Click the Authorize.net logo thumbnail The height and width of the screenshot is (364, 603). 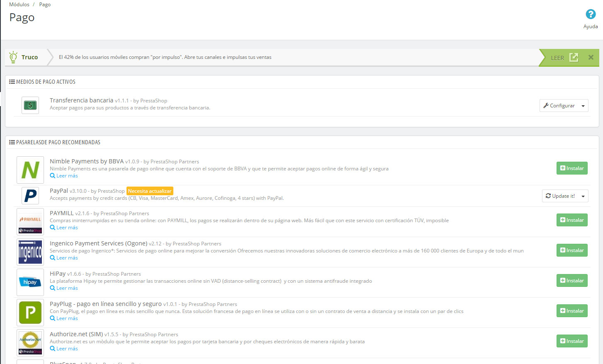click(x=30, y=343)
